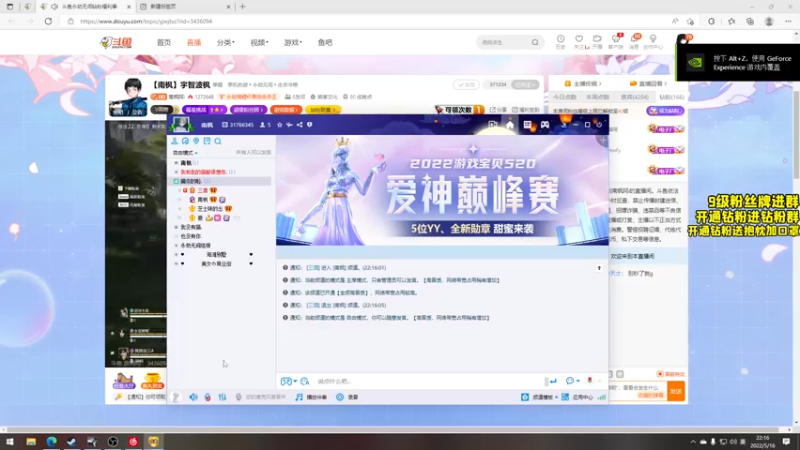Click the YY channel avatar in title bar
800x450 pixels.
(x=181, y=124)
